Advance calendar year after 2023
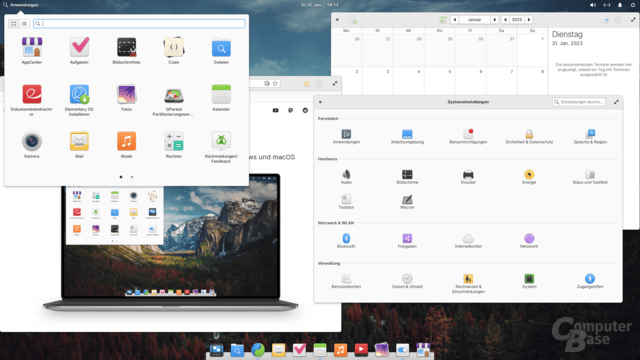 (x=529, y=20)
